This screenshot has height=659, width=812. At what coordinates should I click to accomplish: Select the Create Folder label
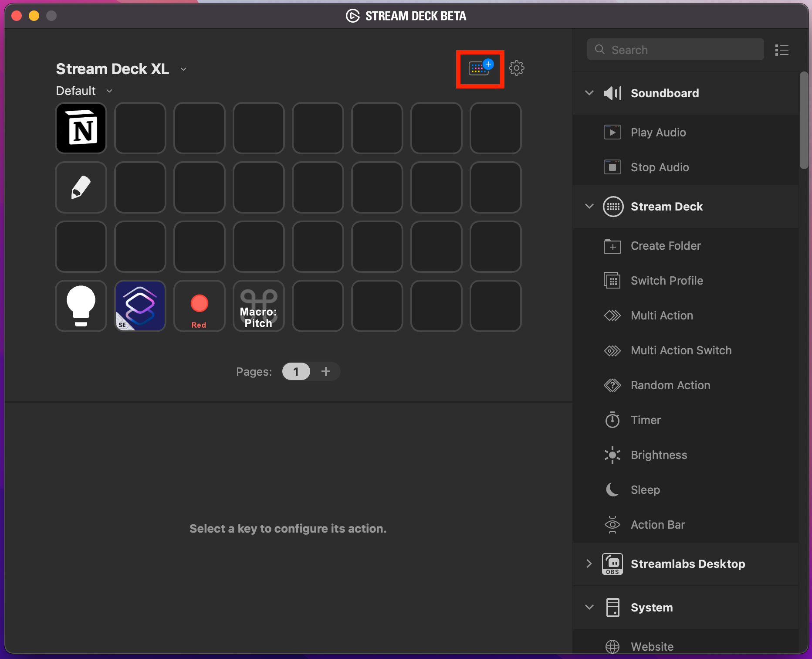coord(666,246)
